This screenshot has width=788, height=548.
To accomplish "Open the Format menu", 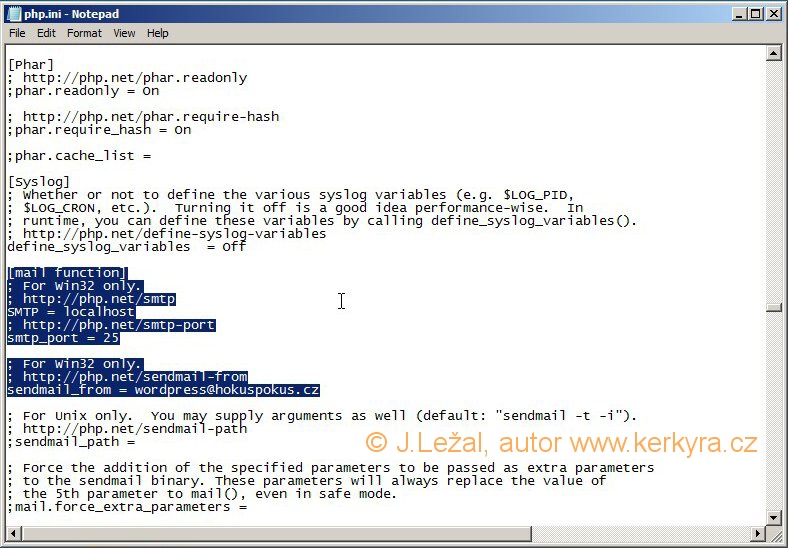I will (x=84, y=33).
